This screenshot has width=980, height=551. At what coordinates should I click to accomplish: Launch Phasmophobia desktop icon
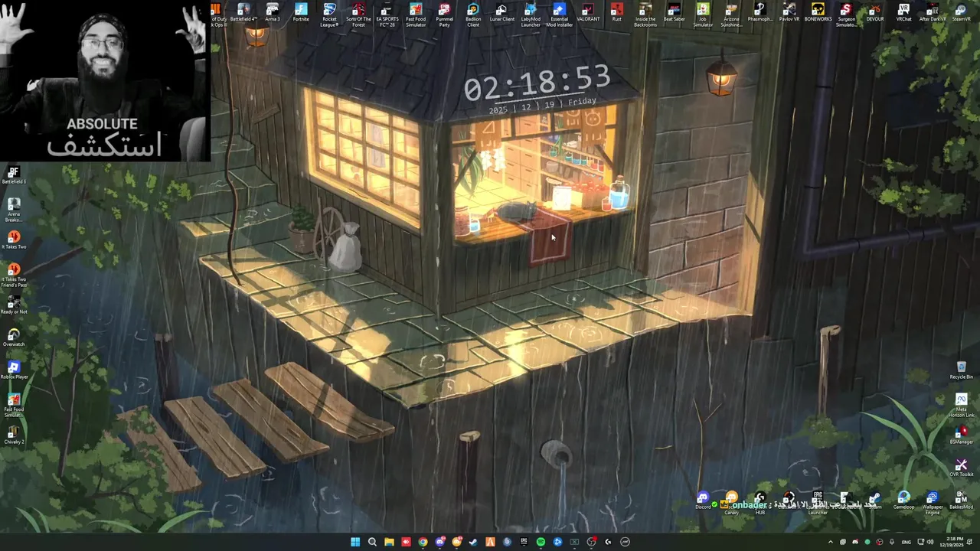click(x=760, y=12)
